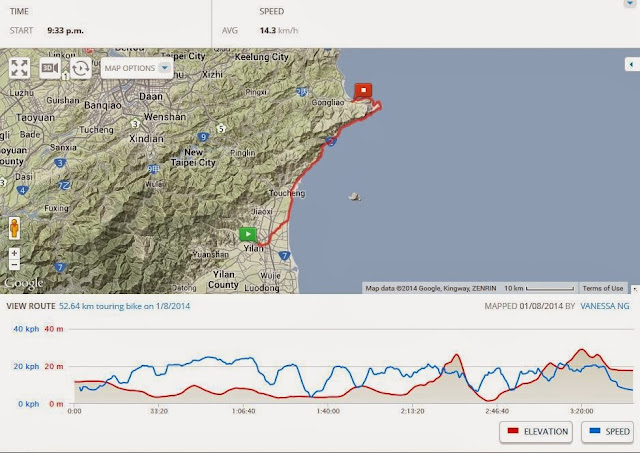The width and height of the screenshot is (640, 453).
Task: Click the Yilan County map label
Action: pos(223,280)
